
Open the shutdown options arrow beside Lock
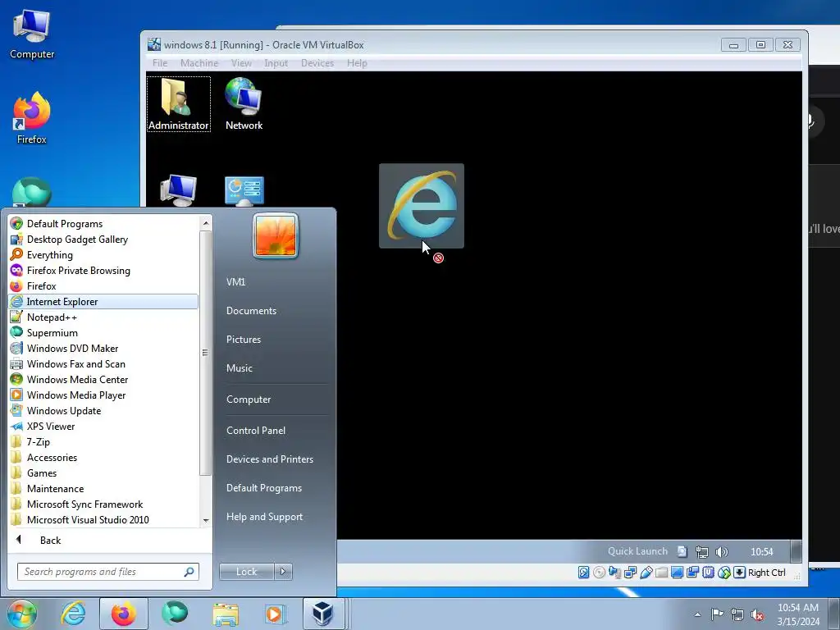[283, 572]
